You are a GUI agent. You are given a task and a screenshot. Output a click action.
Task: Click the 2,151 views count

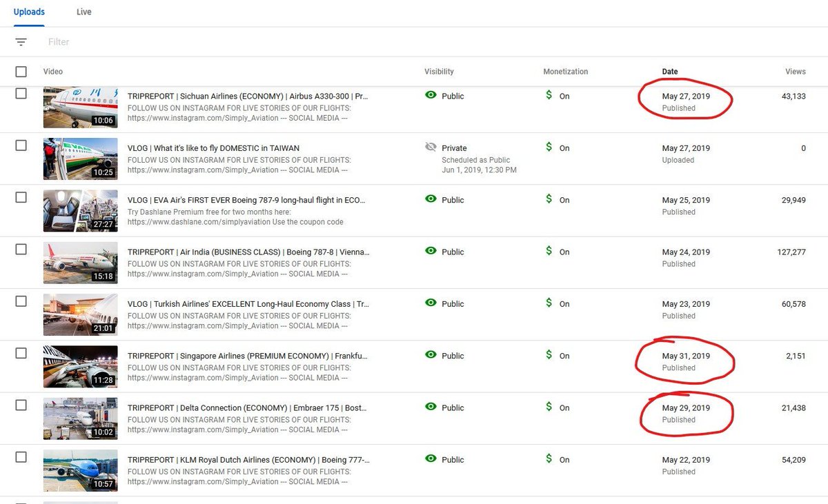pos(796,356)
